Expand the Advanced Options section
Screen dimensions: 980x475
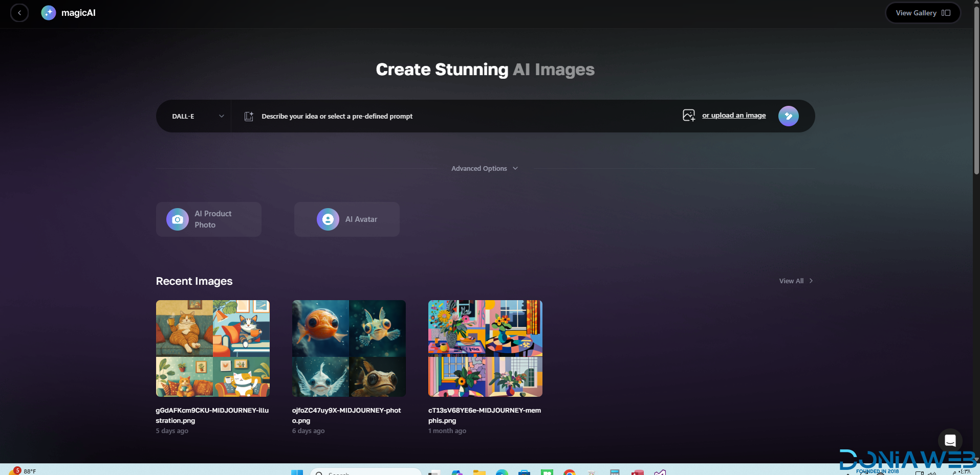point(484,169)
